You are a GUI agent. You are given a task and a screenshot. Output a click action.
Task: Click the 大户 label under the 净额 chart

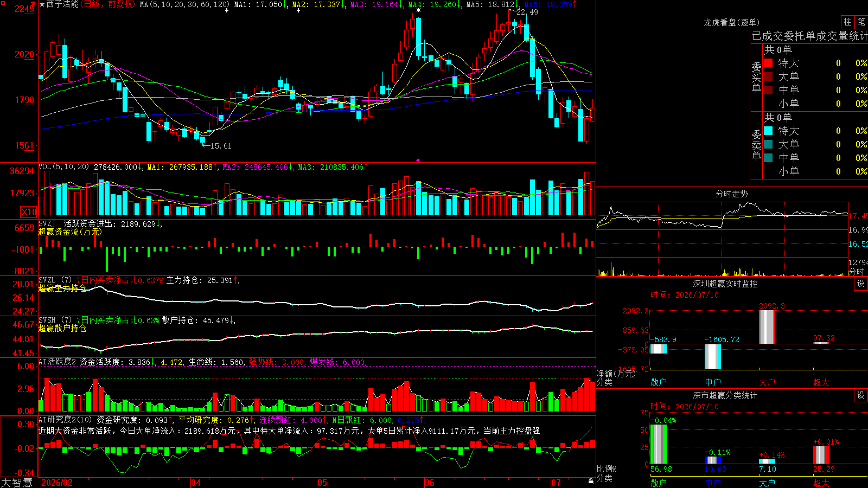(x=767, y=382)
